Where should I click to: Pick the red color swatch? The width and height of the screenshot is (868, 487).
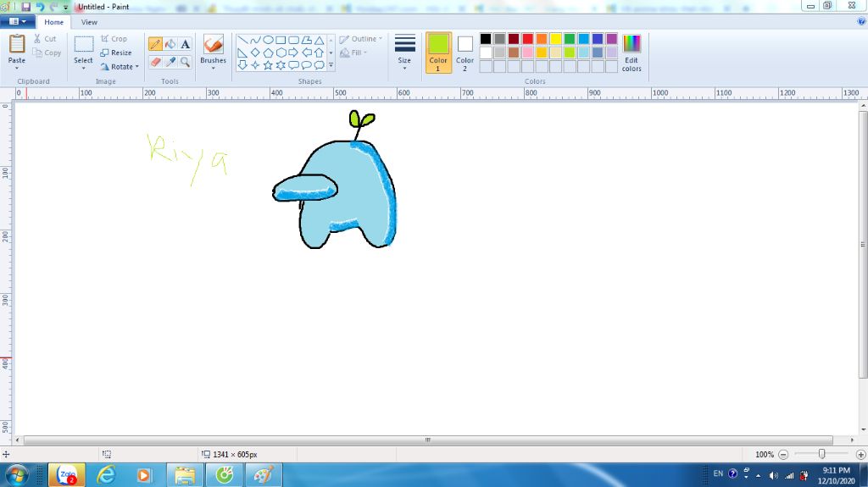527,39
